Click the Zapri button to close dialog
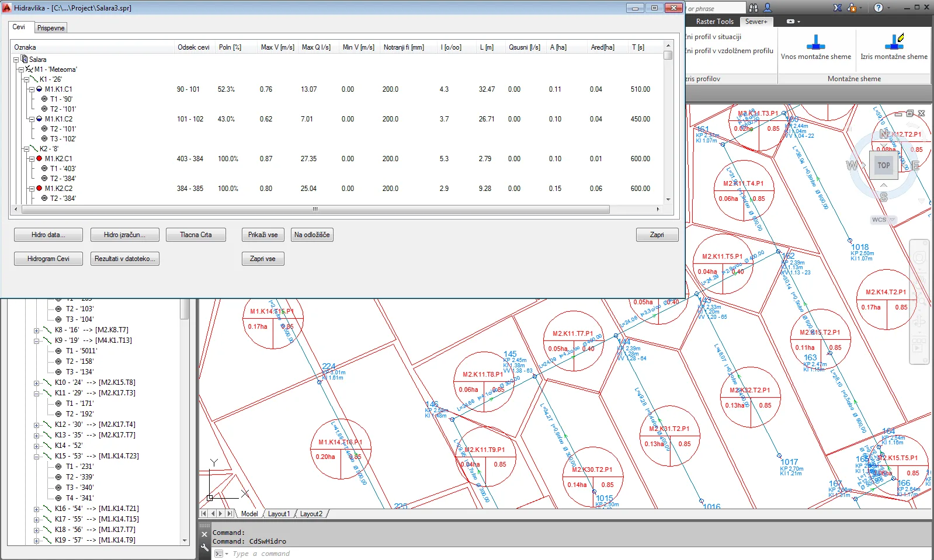 657,235
